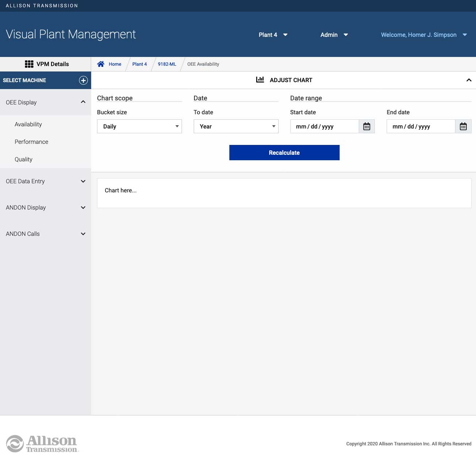The height and width of the screenshot is (472, 476).
Task: Click the copyright 2020 footer text
Action: pyautogui.click(x=408, y=444)
